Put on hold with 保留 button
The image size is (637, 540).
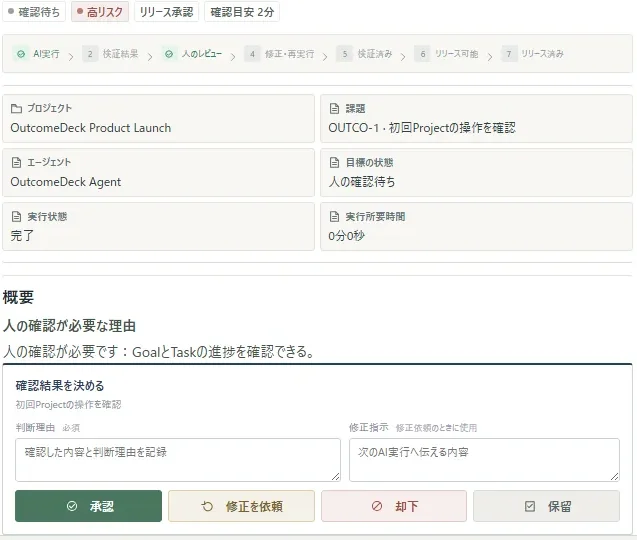pyautogui.click(x=547, y=506)
